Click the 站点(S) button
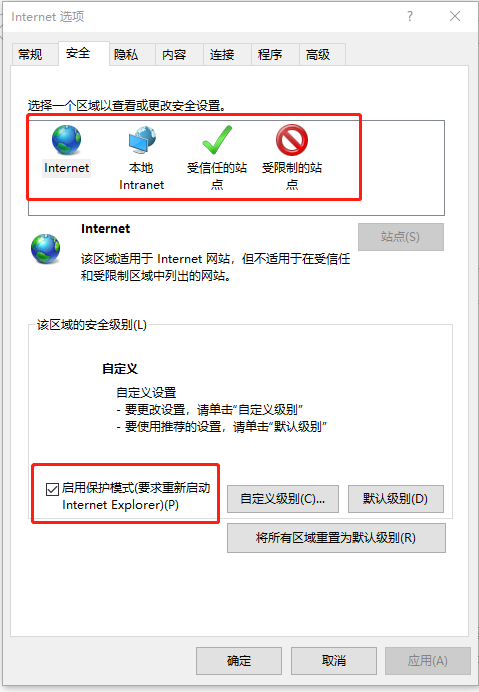 (401, 237)
